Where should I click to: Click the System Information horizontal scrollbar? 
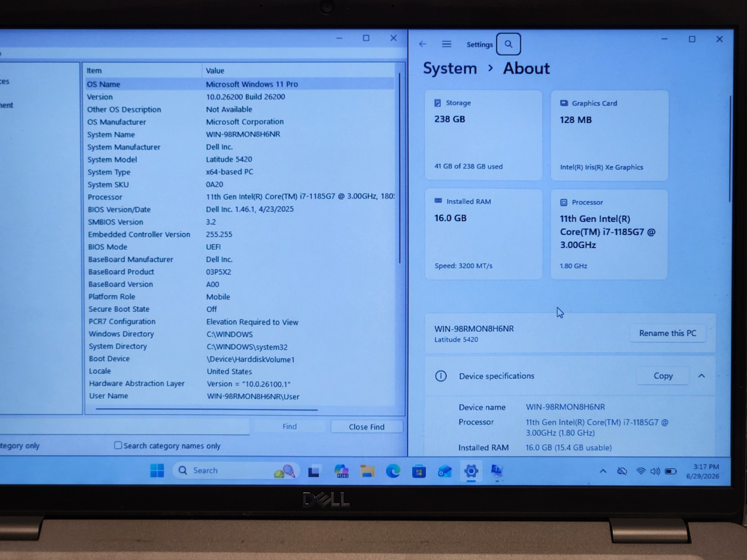(x=207, y=409)
